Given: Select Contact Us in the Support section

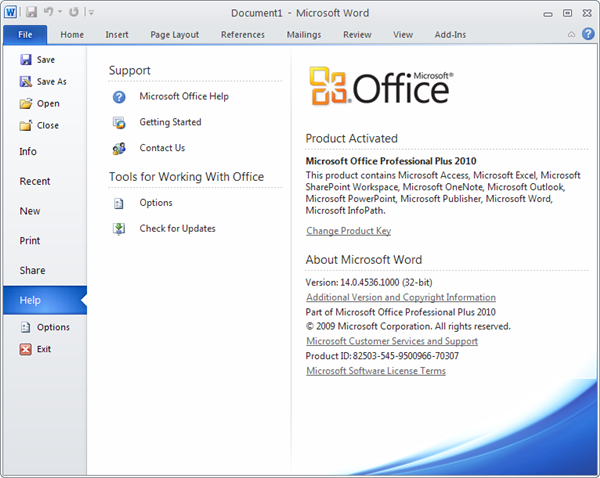Looking at the screenshot, I should click(x=162, y=148).
